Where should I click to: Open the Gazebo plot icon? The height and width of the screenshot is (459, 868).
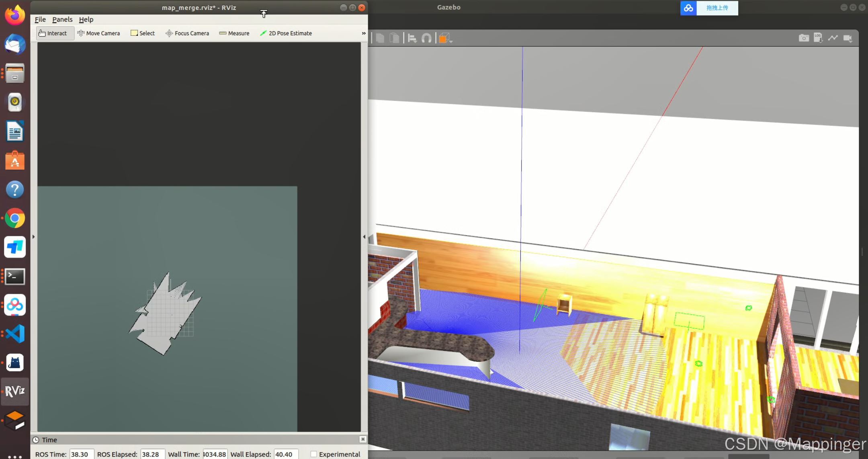(833, 38)
